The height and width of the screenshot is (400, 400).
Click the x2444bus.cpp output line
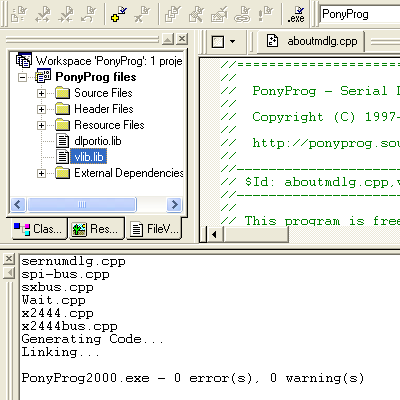tap(69, 326)
